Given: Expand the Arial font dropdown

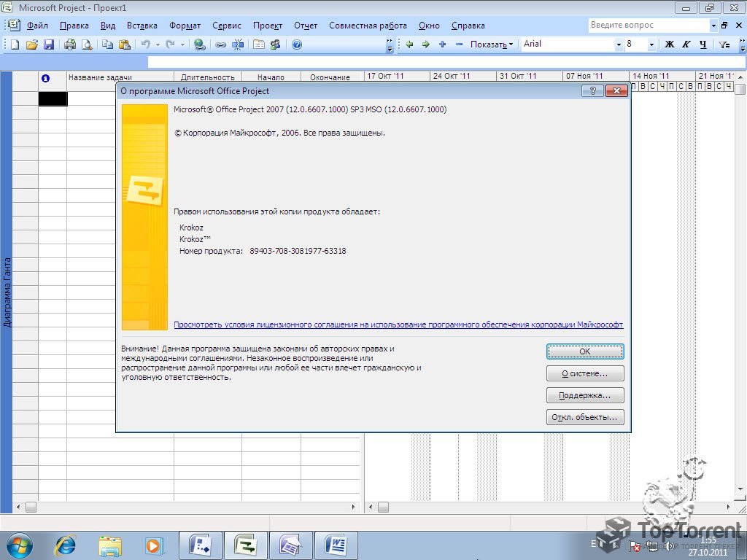Looking at the screenshot, I should [619, 44].
